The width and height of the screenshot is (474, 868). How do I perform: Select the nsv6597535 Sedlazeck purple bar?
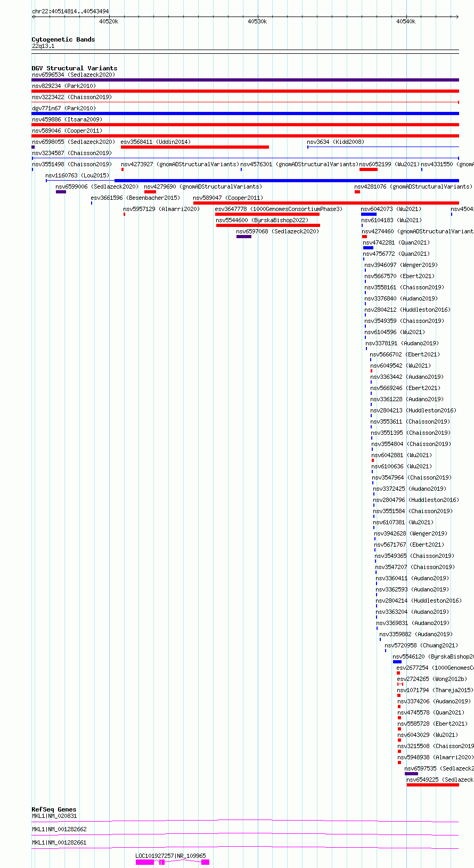tap(411, 774)
